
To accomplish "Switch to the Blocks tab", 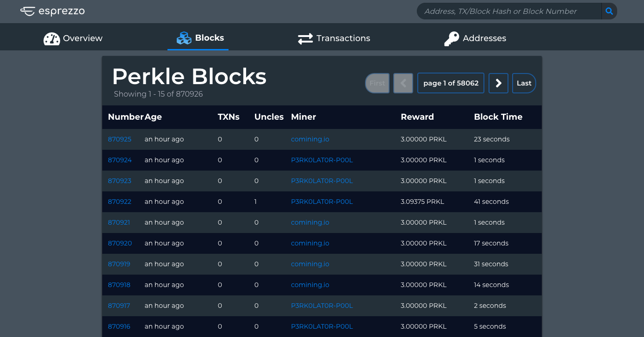I will (198, 38).
